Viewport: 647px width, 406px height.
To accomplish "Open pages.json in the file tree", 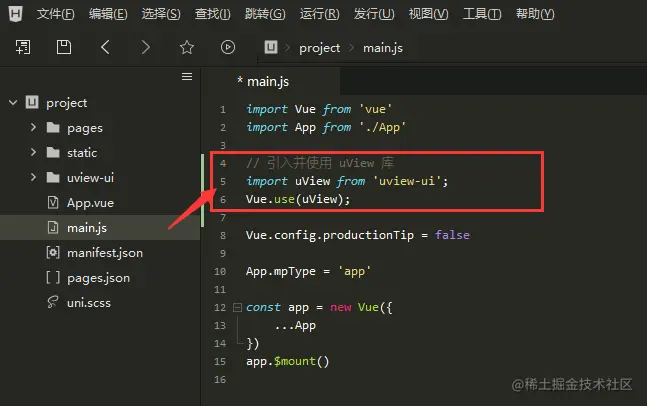I will [98, 278].
